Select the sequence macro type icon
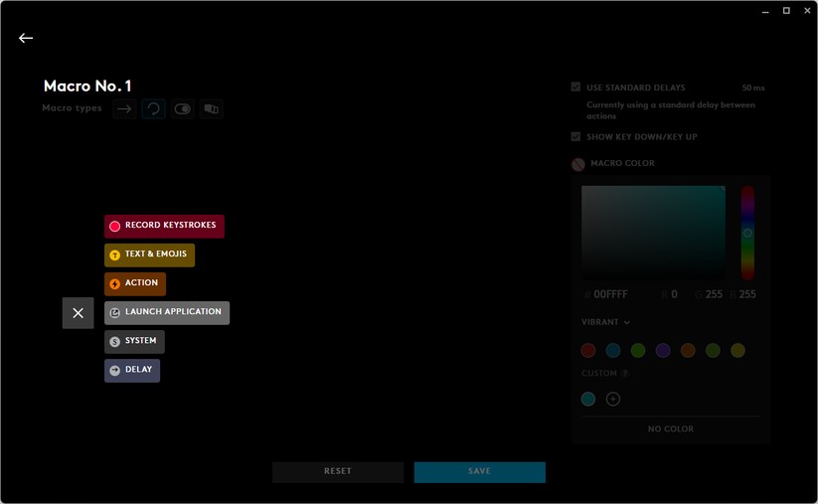The width and height of the screenshot is (818, 504). point(212,109)
